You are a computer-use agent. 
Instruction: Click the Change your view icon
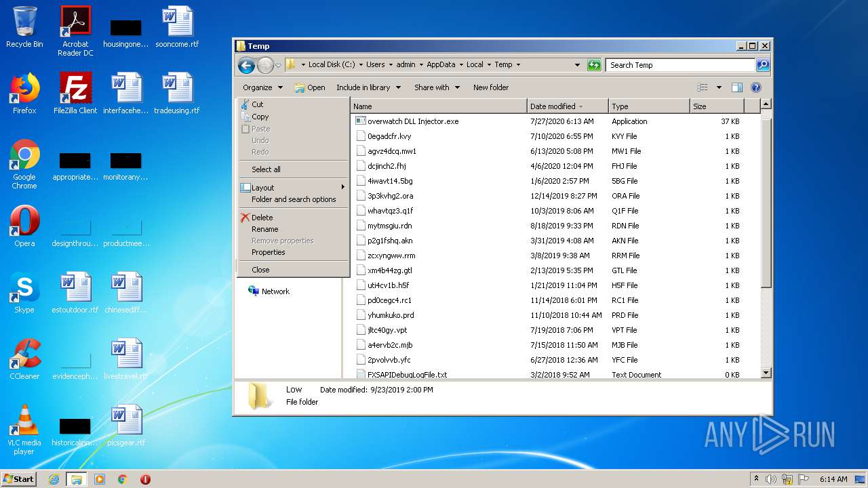(x=703, y=87)
